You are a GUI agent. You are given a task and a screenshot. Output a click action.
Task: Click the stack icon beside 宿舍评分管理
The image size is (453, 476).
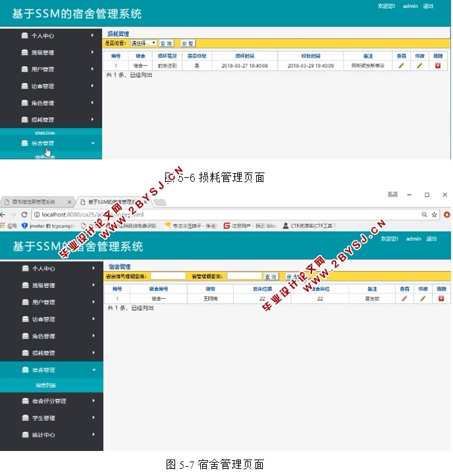(x=26, y=401)
